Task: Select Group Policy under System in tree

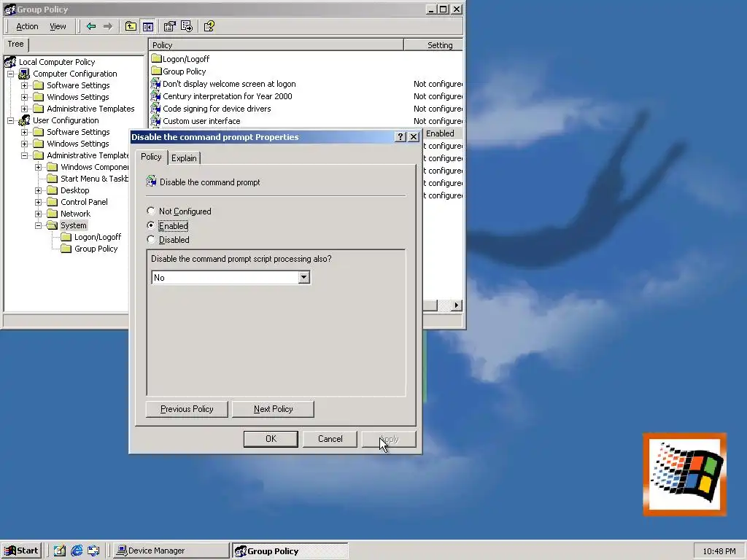Action: click(96, 249)
